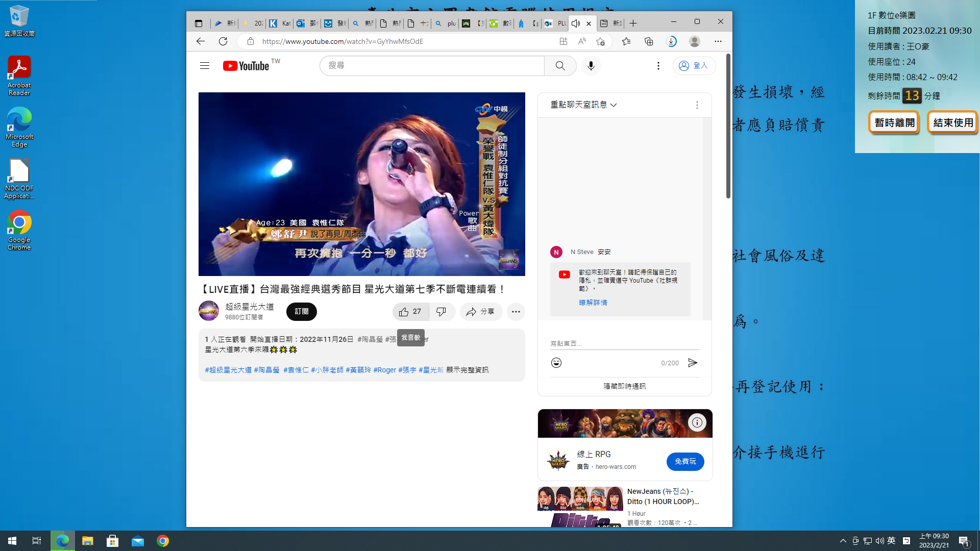Image resolution: width=980 pixels, height=551 pixels.
Task: Click 免費玩 button on Hero Wars ad
Action: 685,462
